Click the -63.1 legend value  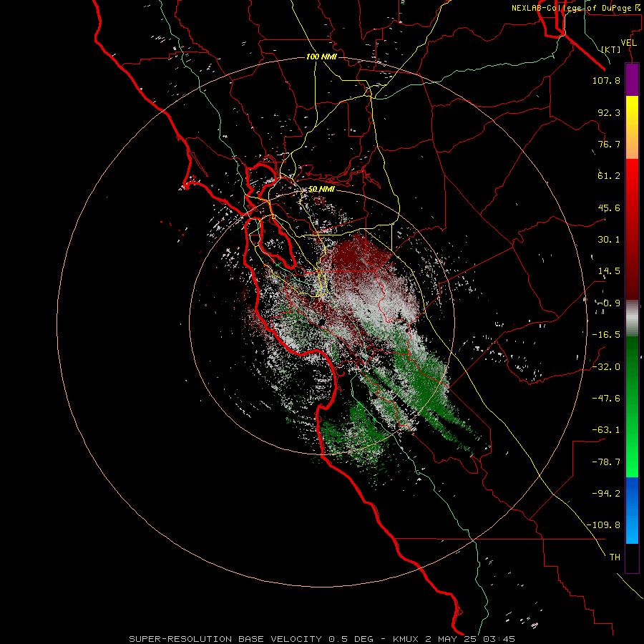pyautogui.click(x=606, y=430)
